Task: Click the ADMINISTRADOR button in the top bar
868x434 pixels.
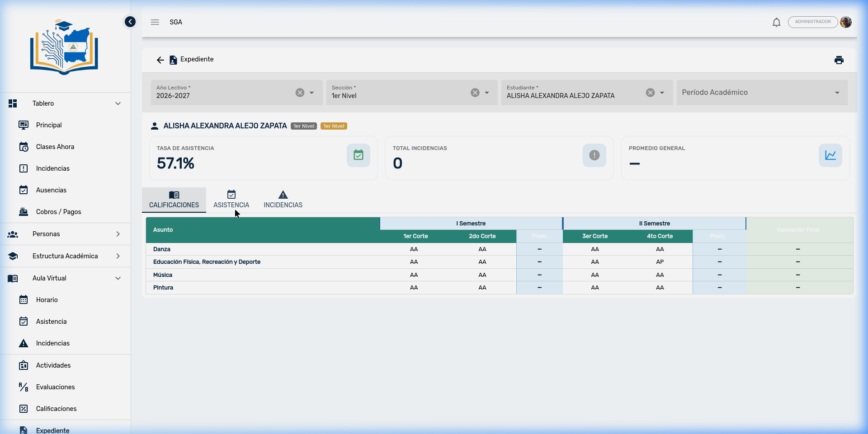Action: click(813, 22)
